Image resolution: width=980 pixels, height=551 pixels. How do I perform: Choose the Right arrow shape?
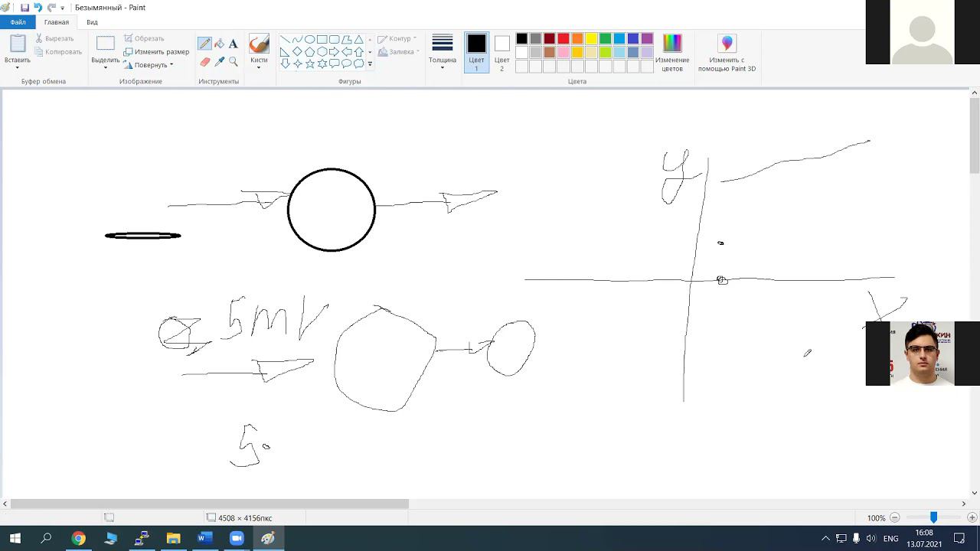pos(334,52)
